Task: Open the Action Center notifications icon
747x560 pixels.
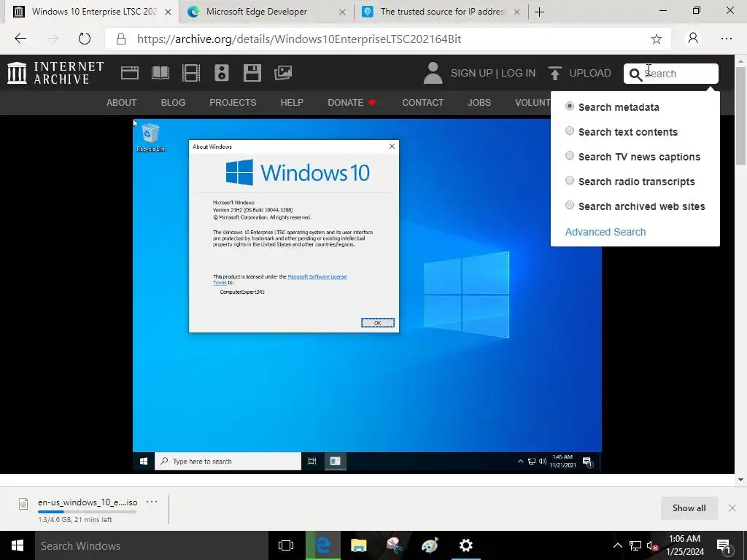Action: tap(724, 545)
